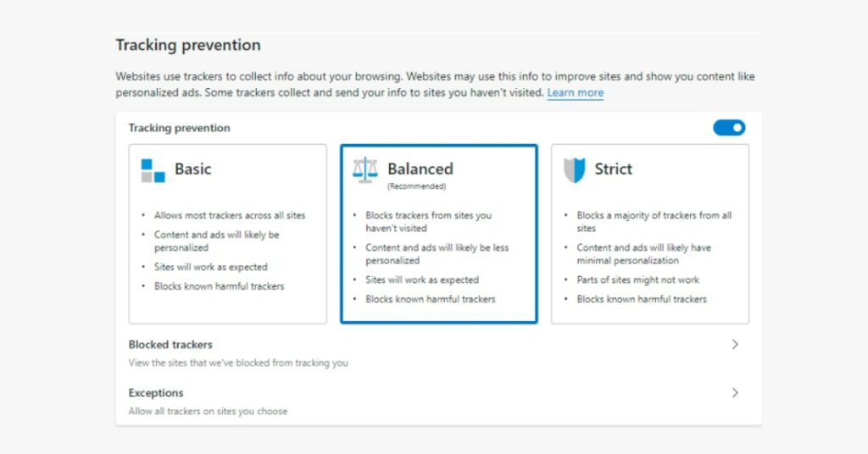Click "View the sites that we've blocked" text
Viewport: 868px width, 454px height.
pyautogui.click(x=238, y=363)
